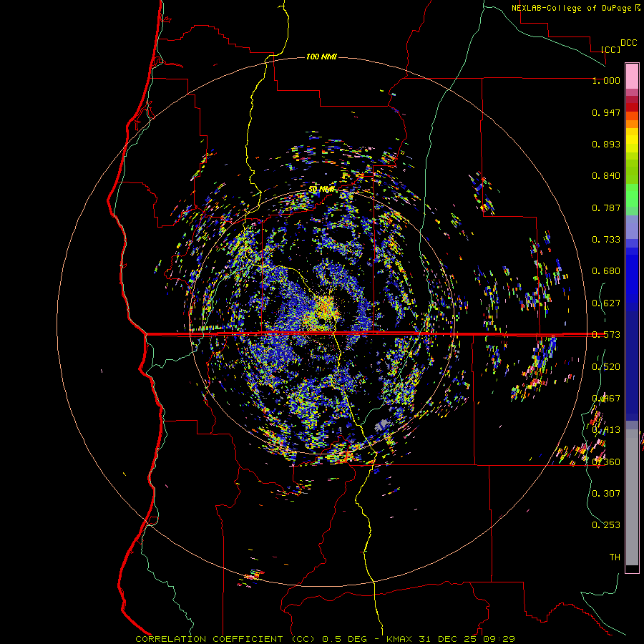The height and width of the screenshot is (644, 644).
Task: Click the DCC product label
Action: click(628, 43)
